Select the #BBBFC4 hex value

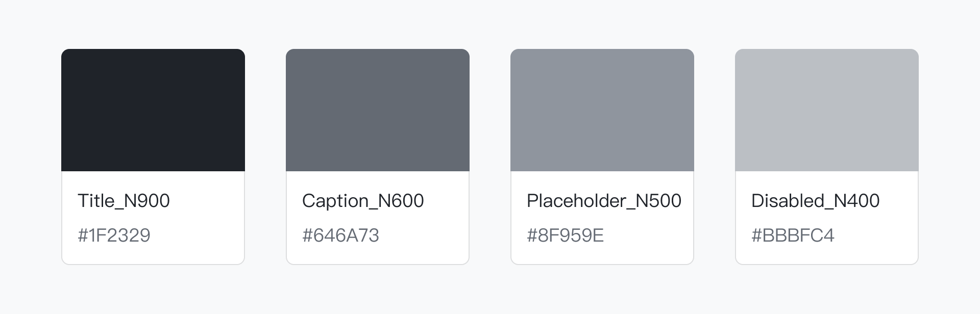coord(793,235)
